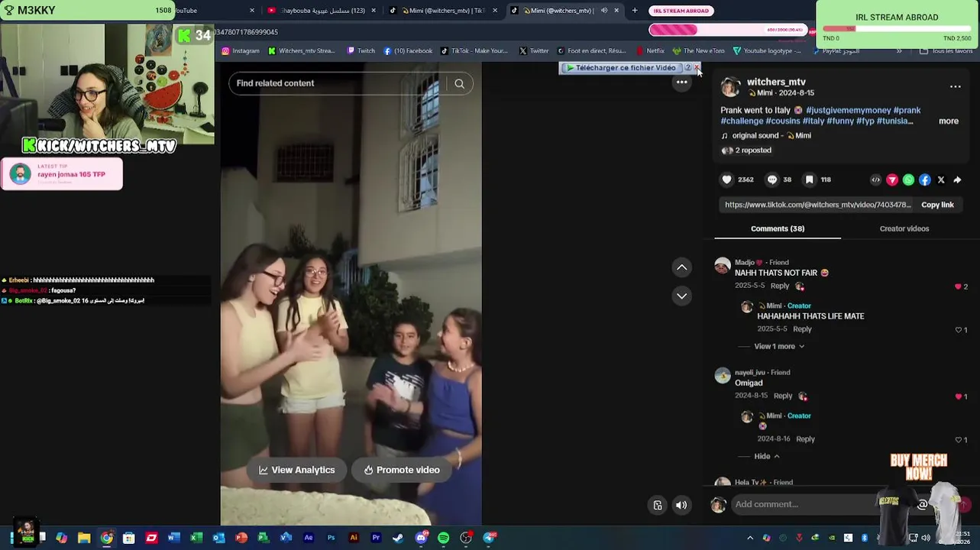The image size is (980, 550).
Task: Open the Instagram bookmark
Action: click(241, 51)
